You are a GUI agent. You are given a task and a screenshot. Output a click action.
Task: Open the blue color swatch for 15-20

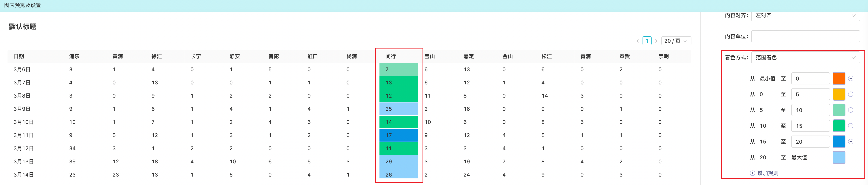(x=839, y=142)
